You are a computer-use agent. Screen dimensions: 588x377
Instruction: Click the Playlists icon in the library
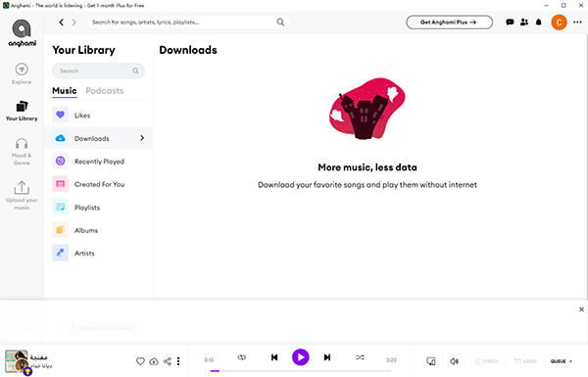(x=60, y=208)
